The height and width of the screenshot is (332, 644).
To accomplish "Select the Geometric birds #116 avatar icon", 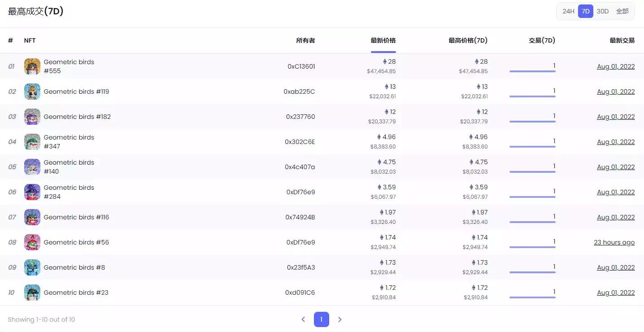I will pos(32,217).
